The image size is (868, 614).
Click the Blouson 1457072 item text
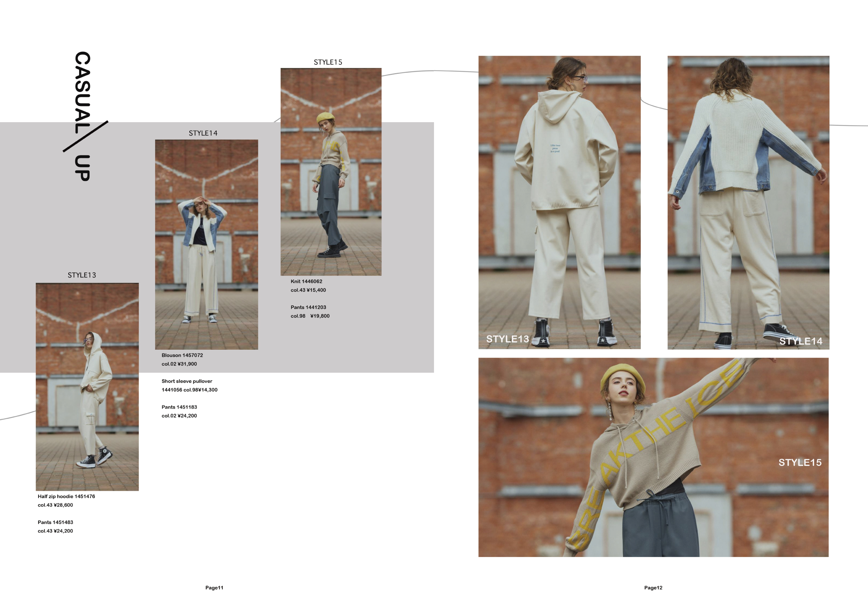click(182, 355)
